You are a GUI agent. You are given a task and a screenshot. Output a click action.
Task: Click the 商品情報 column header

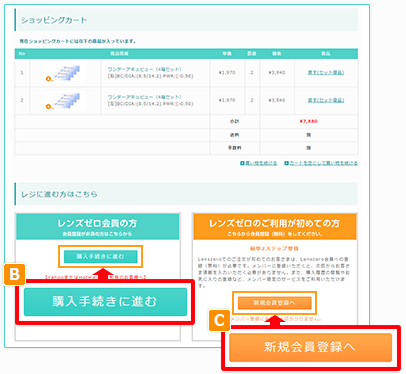point(119,54)
